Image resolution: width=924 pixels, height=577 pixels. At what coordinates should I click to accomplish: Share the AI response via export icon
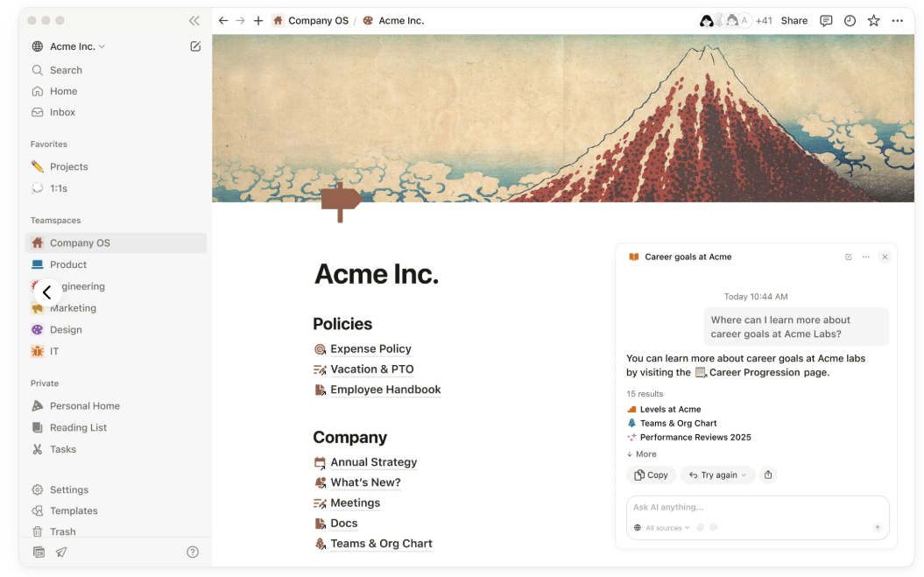(x=768, y=475)
